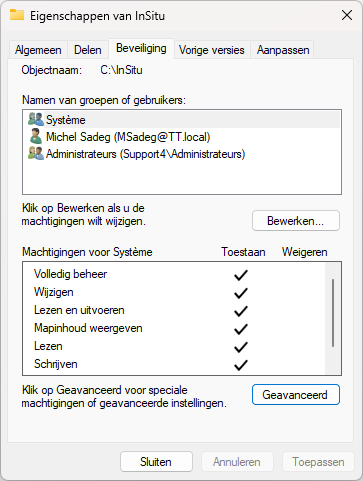Click the Wijzigen allow checkmark

click(x=240, y=293)
